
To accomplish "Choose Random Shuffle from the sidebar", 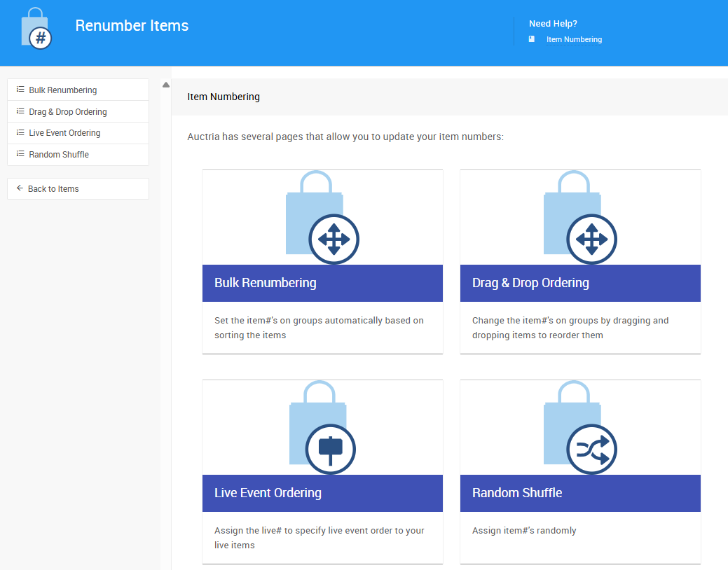I will point(59,155).
